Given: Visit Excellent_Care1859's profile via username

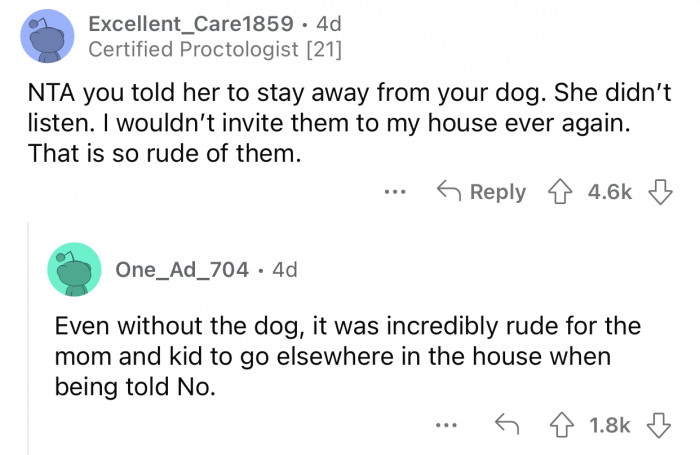Looking at the screenshot, I should [191, 21].
